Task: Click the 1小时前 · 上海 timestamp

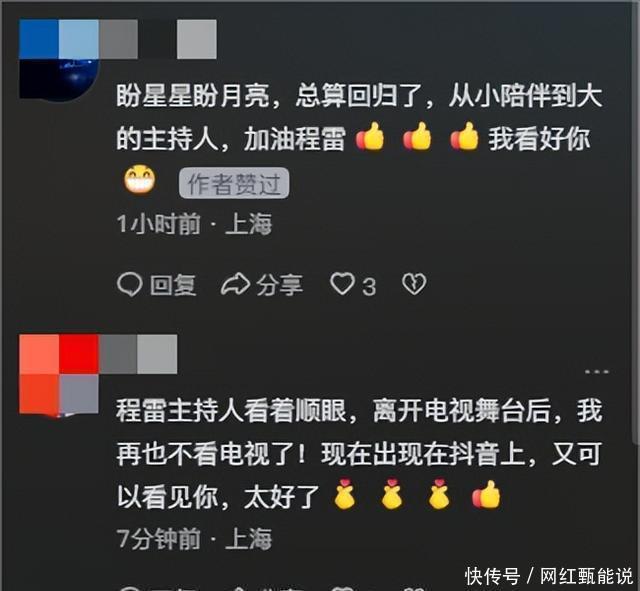Action: 194,224
